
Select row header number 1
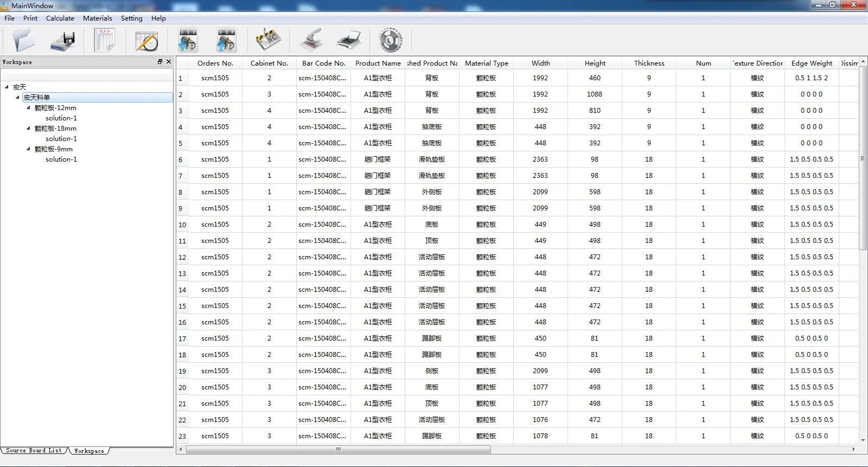(182, 78)
